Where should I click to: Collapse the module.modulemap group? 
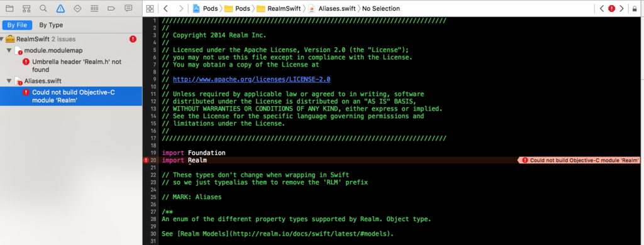coord(9,50)
